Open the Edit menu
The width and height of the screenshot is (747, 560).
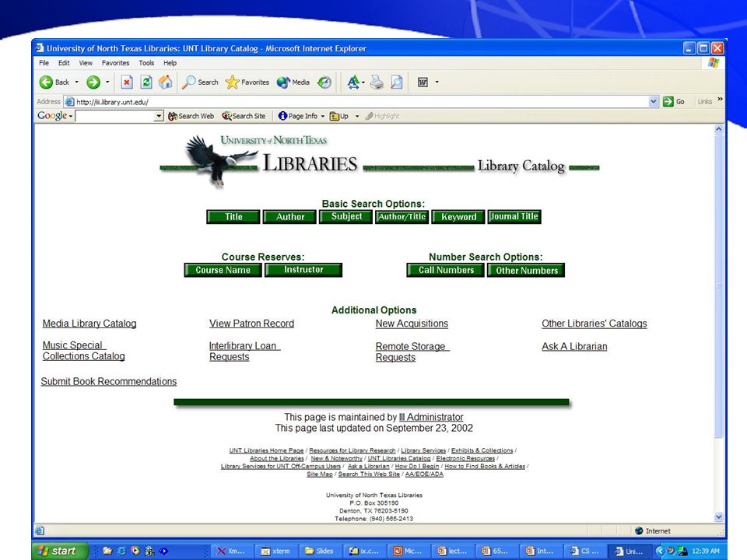coord(64,63)
